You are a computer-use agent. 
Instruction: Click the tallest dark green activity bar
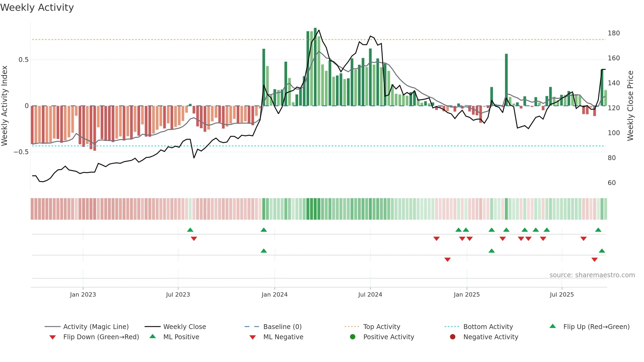[315, 67]
